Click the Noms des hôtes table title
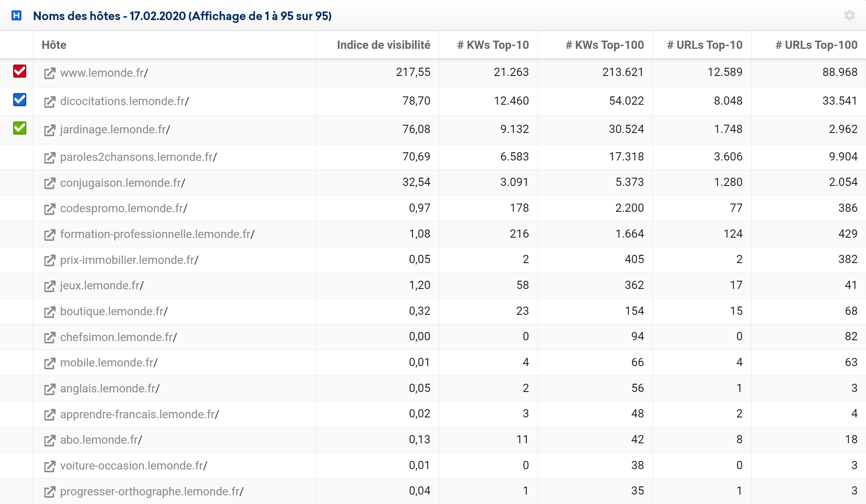 [x=182, y=16]
